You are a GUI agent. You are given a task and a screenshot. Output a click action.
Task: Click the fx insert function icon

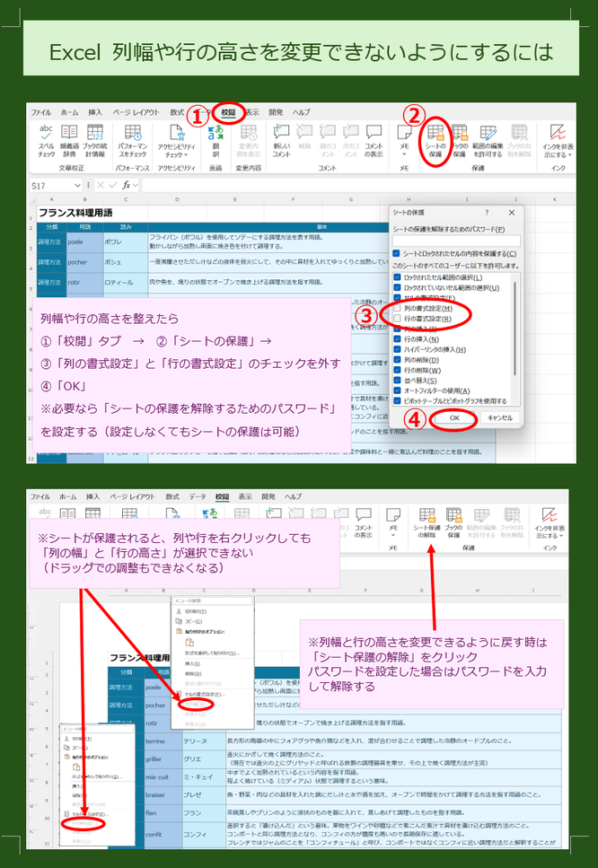(127, 185)
